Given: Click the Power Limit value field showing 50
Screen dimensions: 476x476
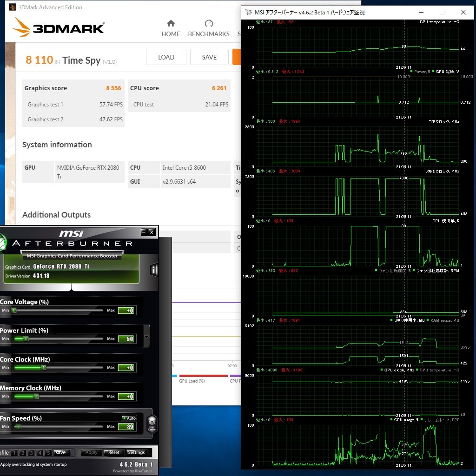Looking at the screenshot, I should pos(126,339).
